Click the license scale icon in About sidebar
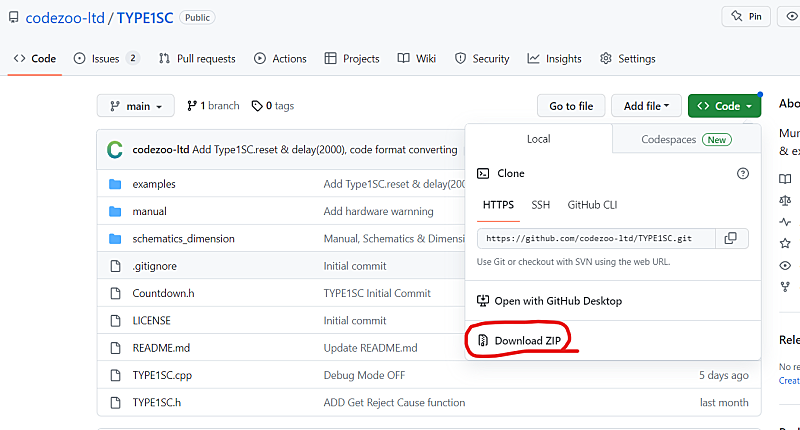This screenshot has height=430, width=800. pos(785,200)
